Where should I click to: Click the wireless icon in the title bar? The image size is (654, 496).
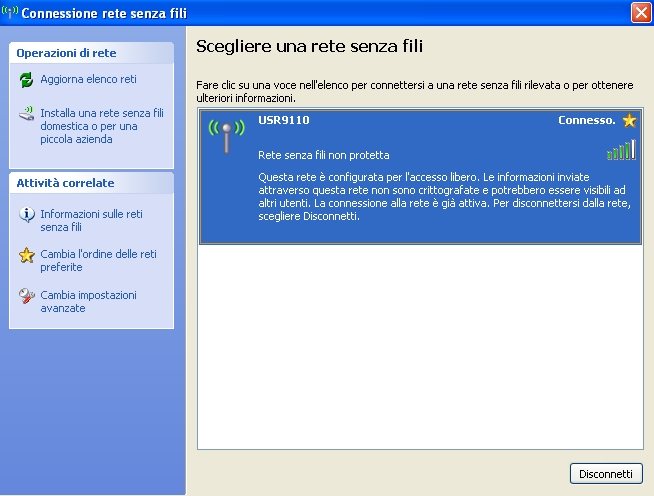pyautogui.click(x=10, y=13)
